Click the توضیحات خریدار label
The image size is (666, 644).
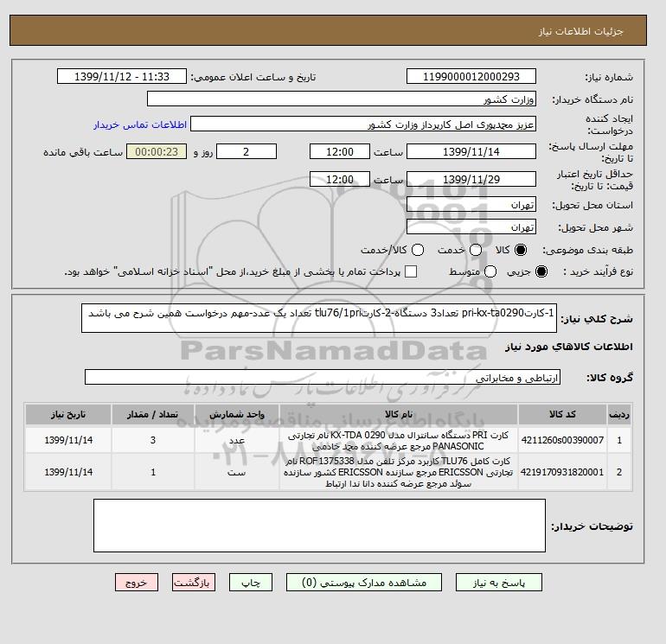click(592, 526)
